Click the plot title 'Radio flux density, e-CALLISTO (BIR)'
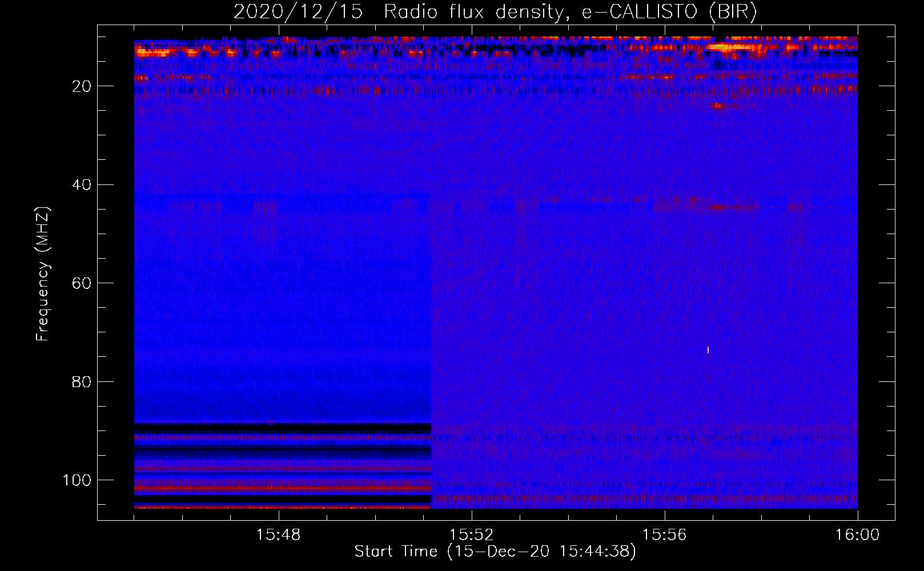This screenshot has height=571, width=924. pos(570,12)
